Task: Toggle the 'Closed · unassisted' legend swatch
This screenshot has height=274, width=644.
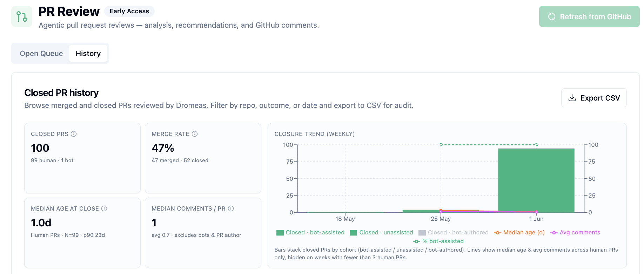Action: [x=353, y=233]
